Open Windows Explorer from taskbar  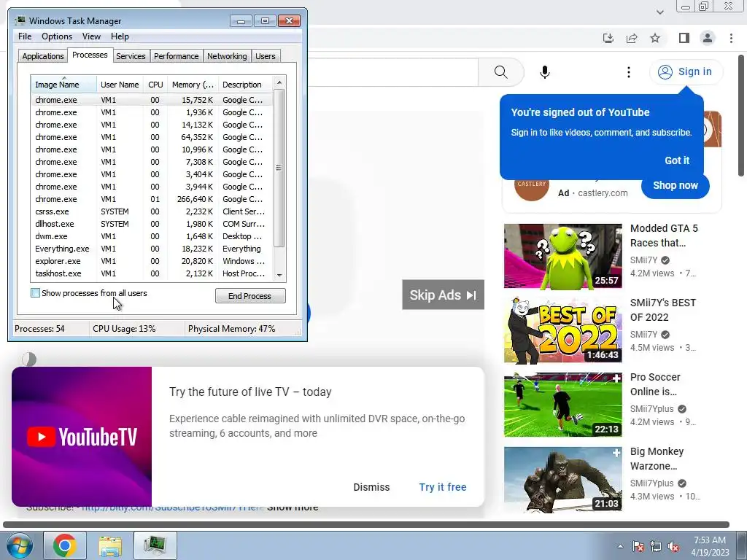(110, 545)
